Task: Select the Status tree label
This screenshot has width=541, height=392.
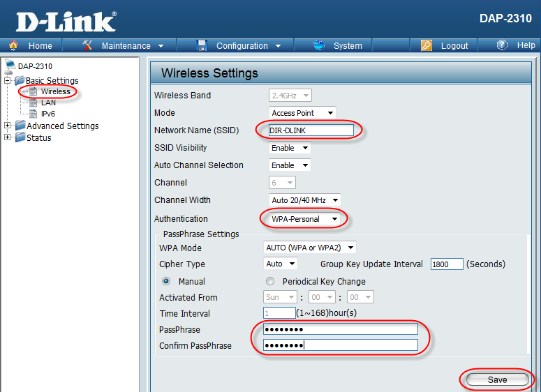Action: (38, 137)
